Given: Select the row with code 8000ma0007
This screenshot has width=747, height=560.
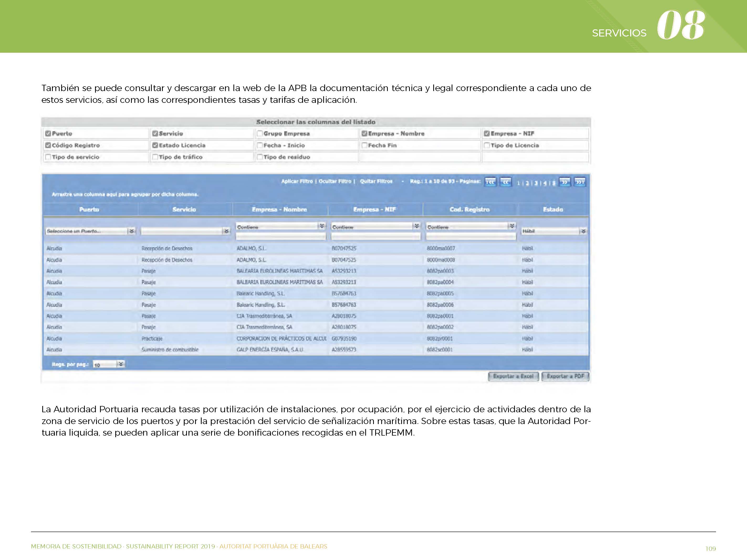Looking at the screenshot, I should (x=316, y=249).
